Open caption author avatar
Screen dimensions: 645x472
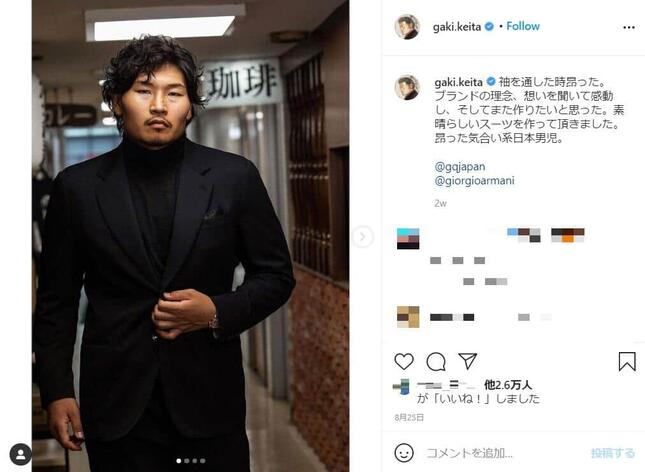(407, 88)
